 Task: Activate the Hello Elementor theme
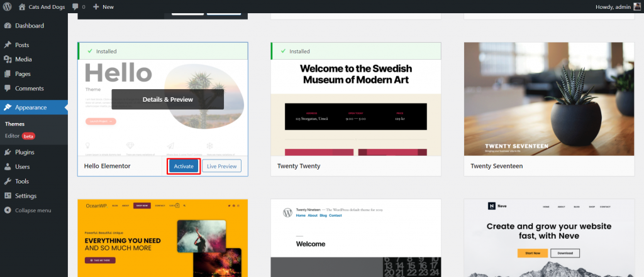pyautogui.click(x=184, y=166)
